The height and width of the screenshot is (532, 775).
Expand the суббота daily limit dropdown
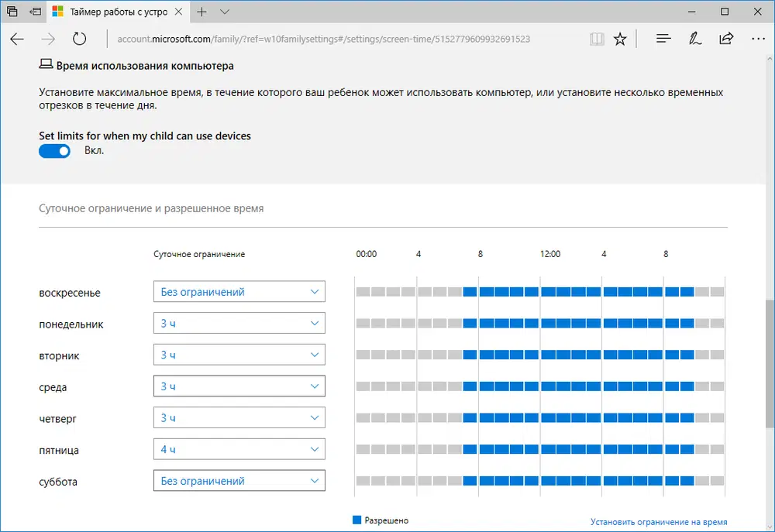tap(239, 481)
